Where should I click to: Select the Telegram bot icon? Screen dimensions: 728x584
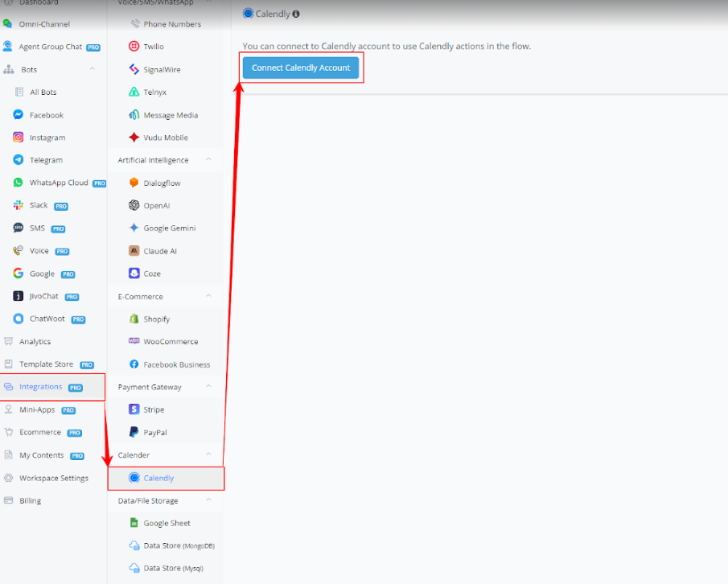(19, 160)
